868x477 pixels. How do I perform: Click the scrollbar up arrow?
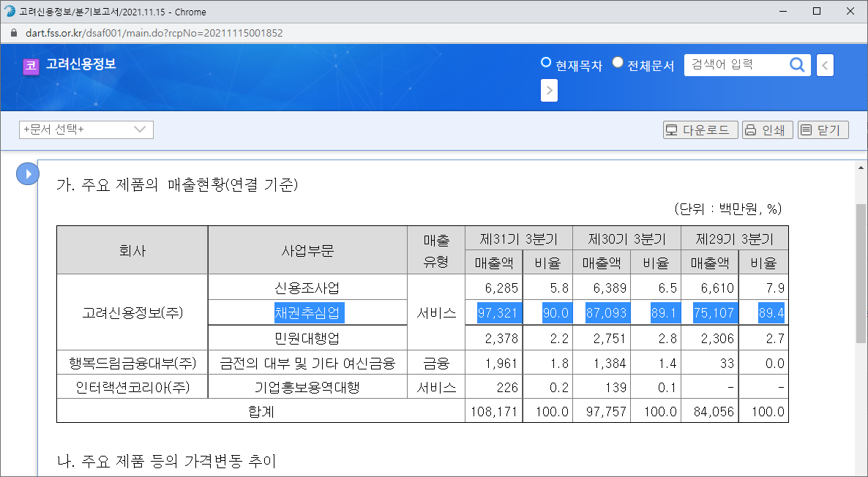coord(861,167)
